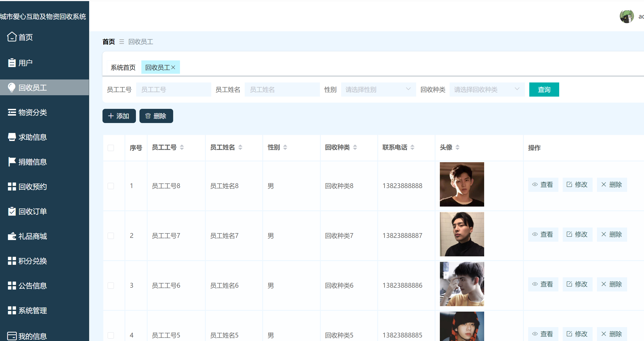Switch to the 系统首页 tab
This screenshot has width=644, height=341.
[123, 67]
